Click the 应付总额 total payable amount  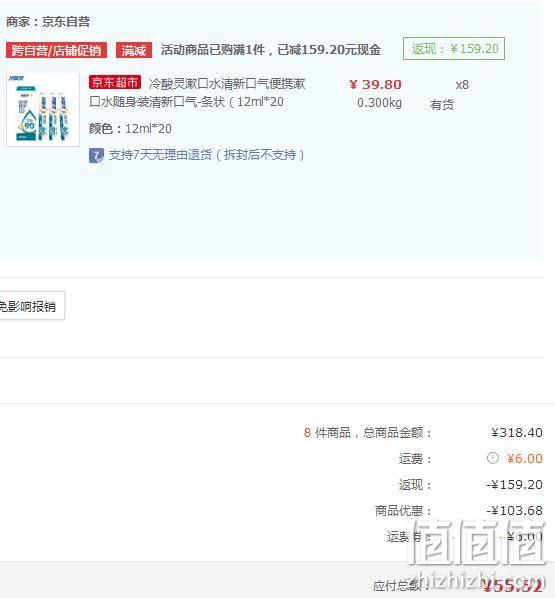click(512, 586)
